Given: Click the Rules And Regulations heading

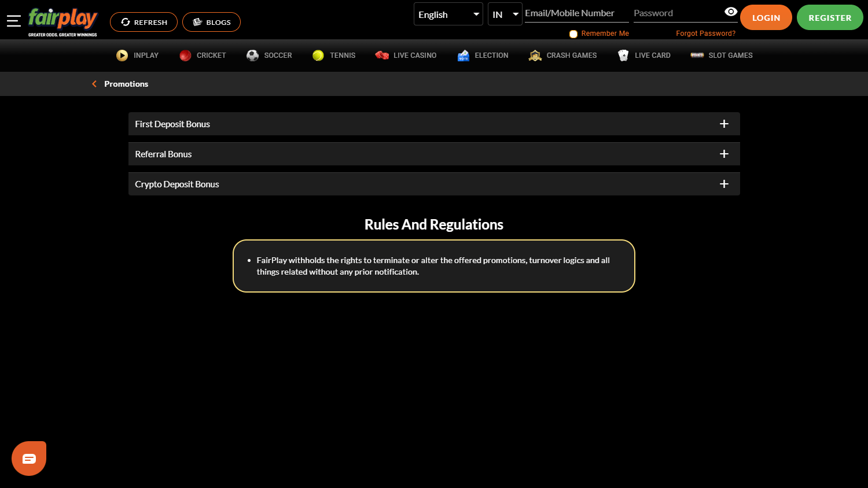Looking at the screenshot, I should click(434, 224).
